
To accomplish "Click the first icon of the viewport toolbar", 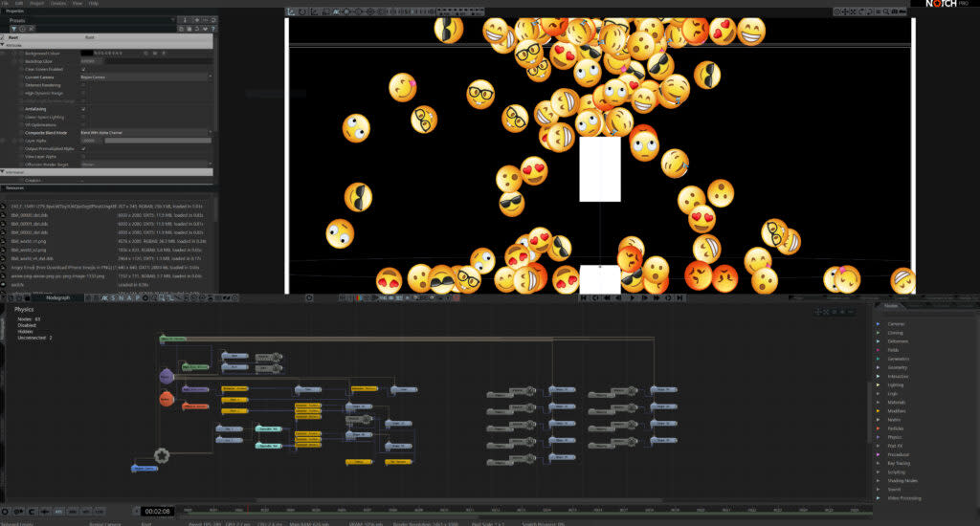I will [291, 11].
